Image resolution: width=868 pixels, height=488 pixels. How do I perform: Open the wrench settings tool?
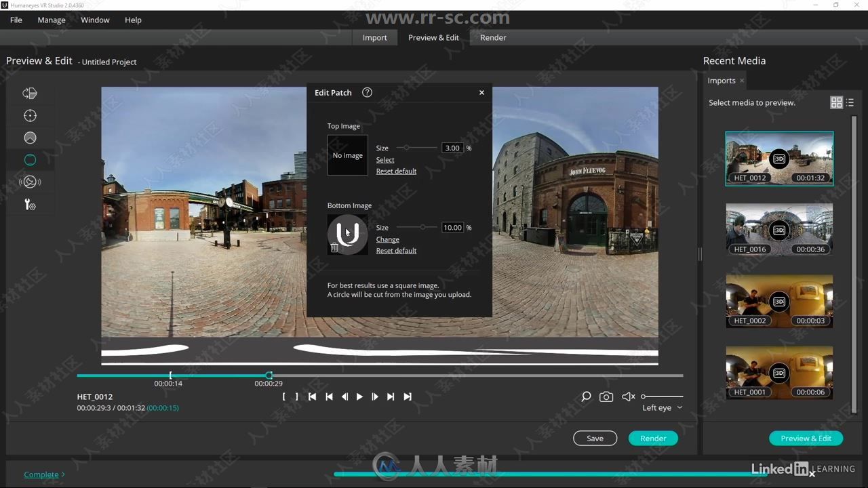[x=30, y=204]
